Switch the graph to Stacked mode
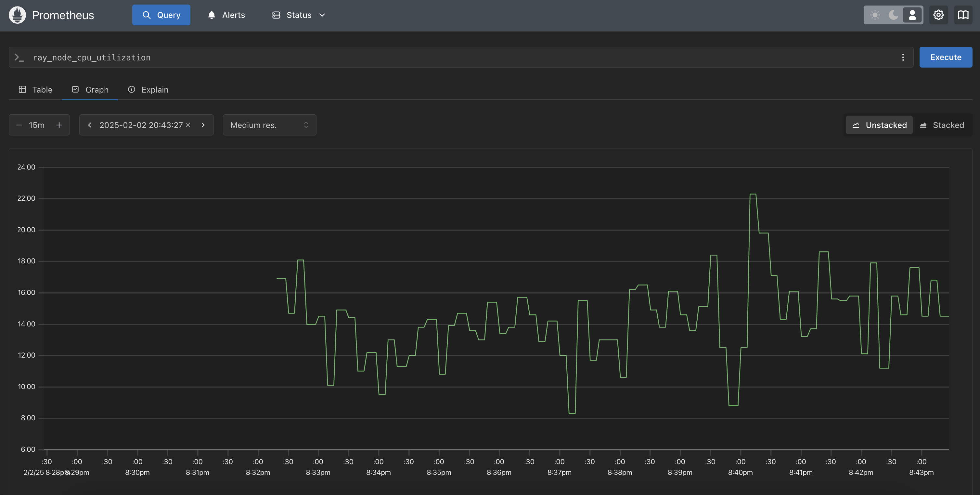The width and height of the screenshot is (980, 495). (942, 125)
